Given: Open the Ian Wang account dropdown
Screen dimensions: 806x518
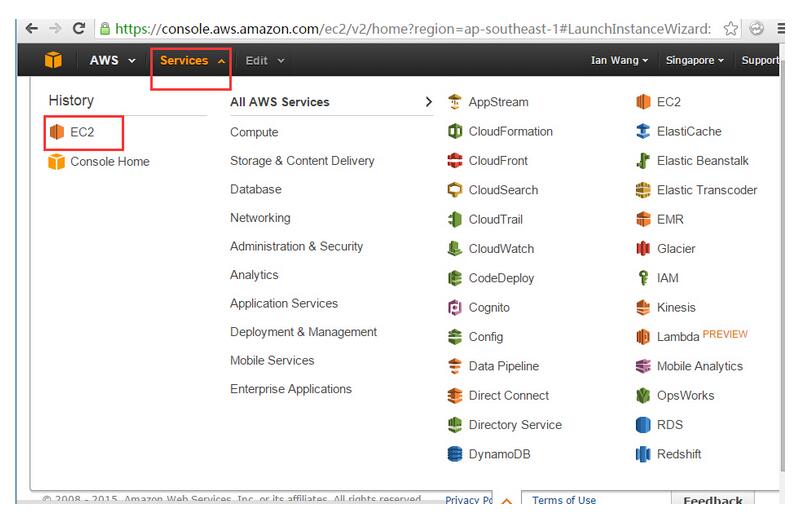Looking at the screenshot, I should 619,60.
